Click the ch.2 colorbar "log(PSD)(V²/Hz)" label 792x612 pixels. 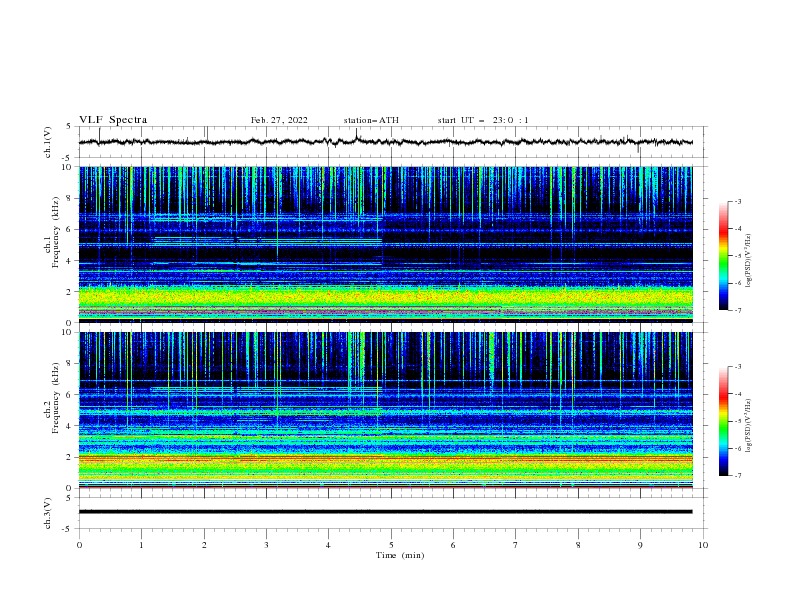click(749, 426)
